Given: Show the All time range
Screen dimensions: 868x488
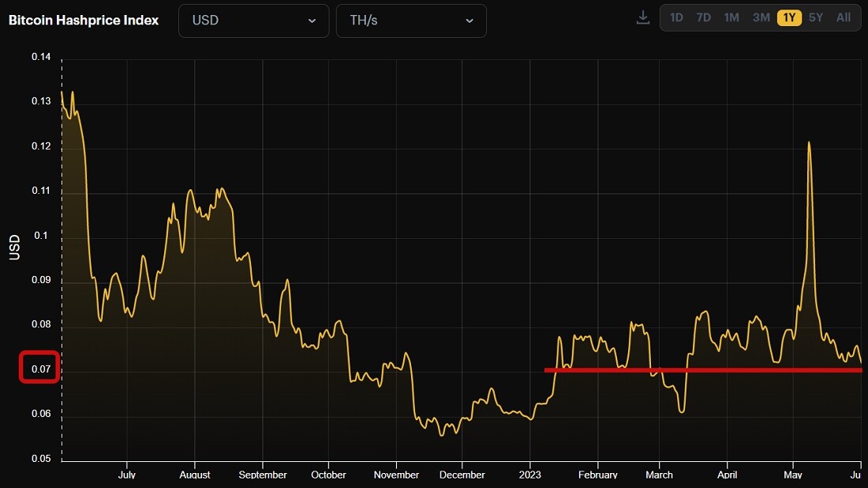Looking at the screenshot, I should [843, 17].
